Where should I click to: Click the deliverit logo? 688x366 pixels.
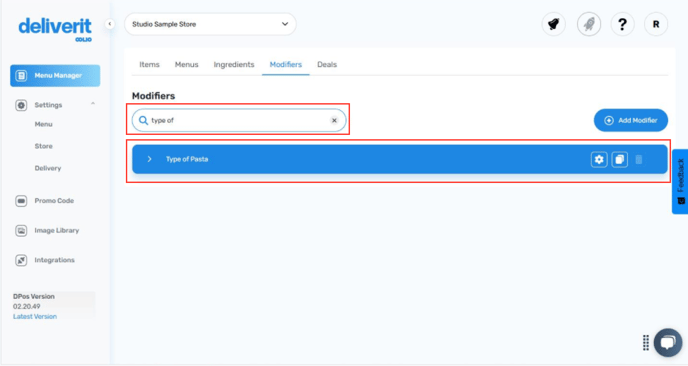pyautogui.click(x=55, y=29)
